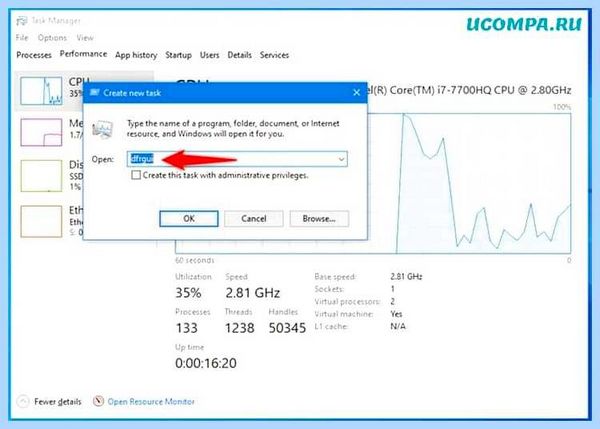Switch to the Services tab

click(x=274, y=55)
